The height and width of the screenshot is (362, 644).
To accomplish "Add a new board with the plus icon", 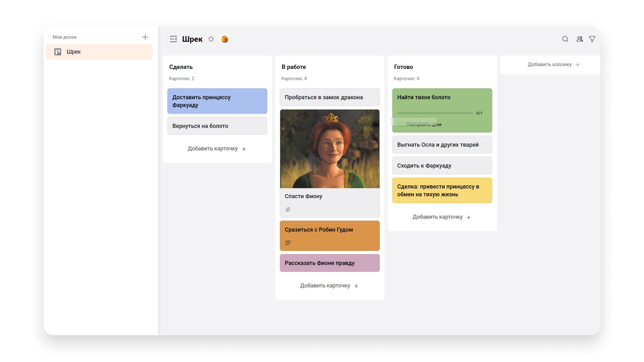I will (x=145, y=37).
